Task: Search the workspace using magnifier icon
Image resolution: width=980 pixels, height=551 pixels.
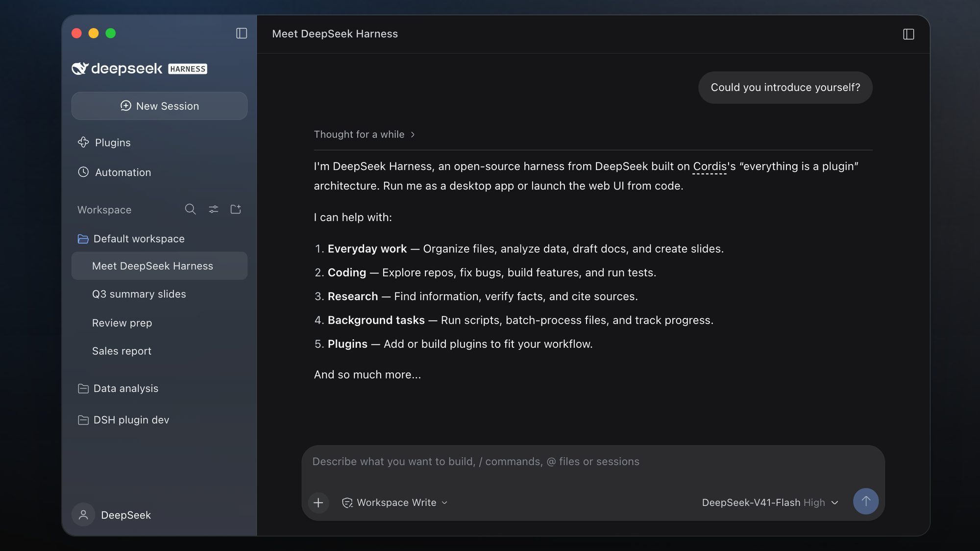Action: coord(190,210)
